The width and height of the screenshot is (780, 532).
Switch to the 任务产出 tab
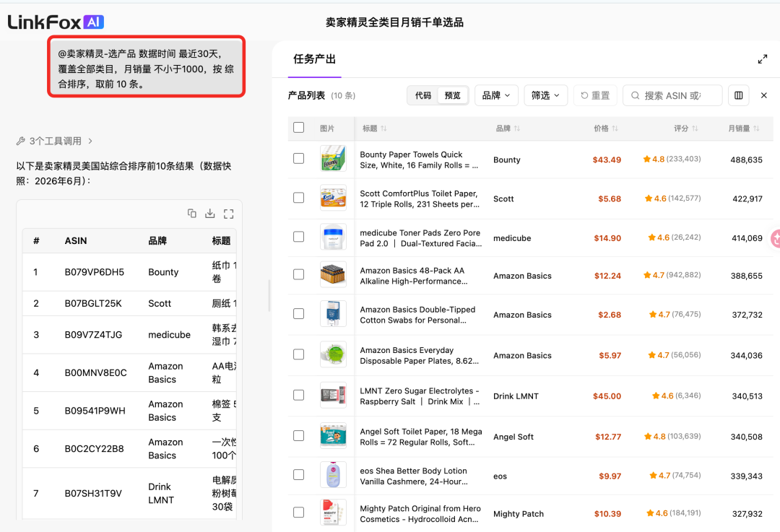(314, 59)
